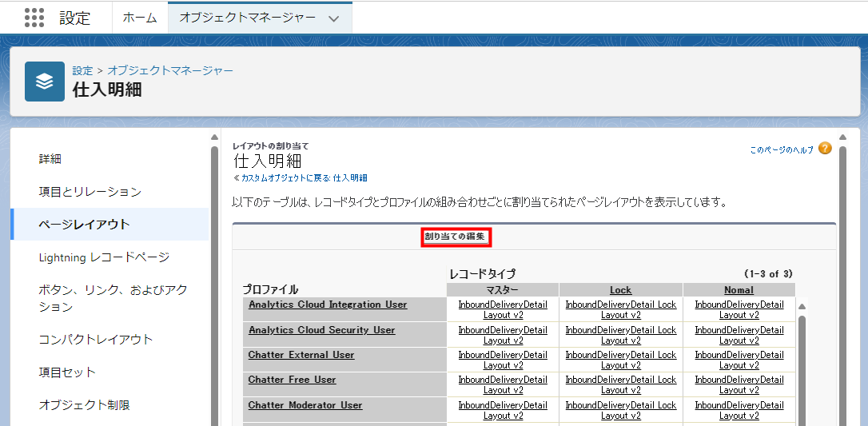
Task: Click 設定 in the breadcrumb
Action: point(82,70)
